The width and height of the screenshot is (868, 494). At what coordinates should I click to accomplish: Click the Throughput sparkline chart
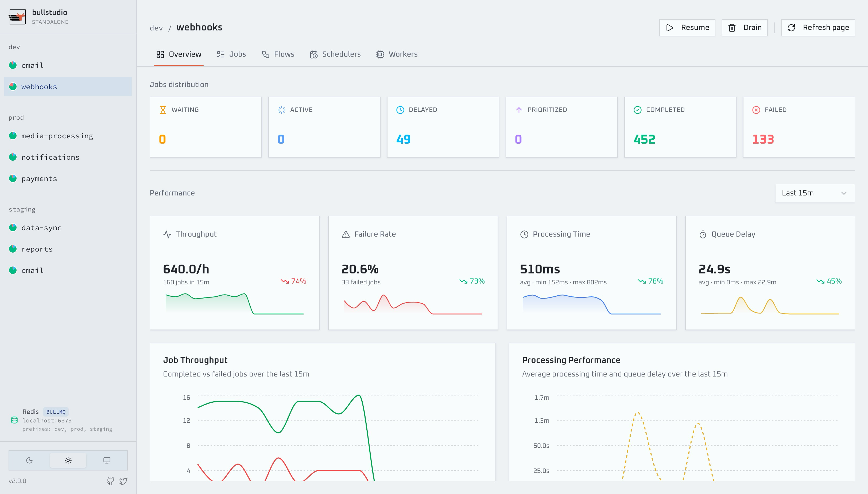234,304
